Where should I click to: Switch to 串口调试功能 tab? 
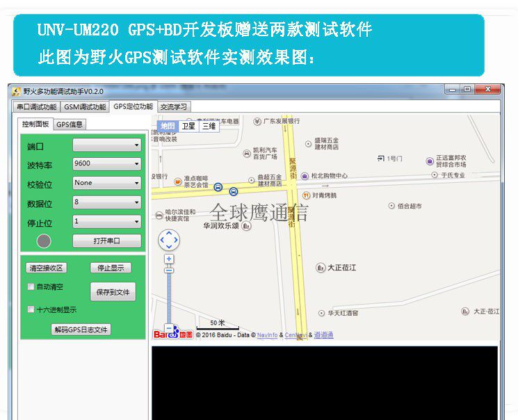point(37,106)
